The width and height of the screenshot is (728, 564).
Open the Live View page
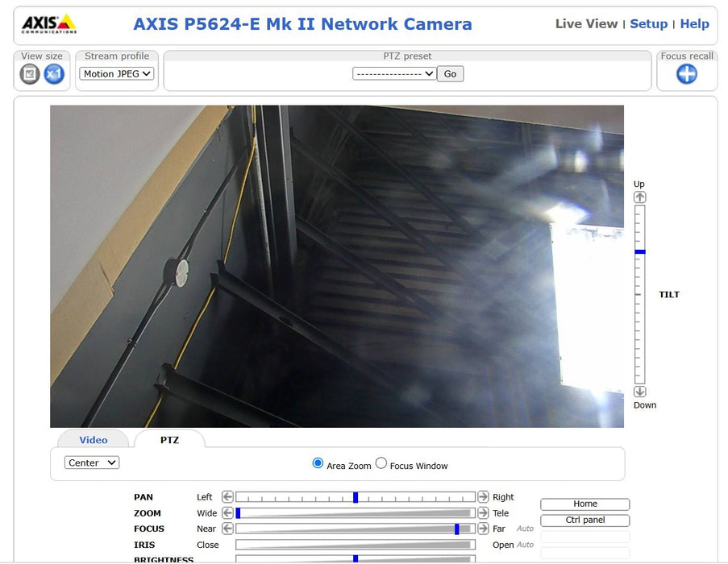pos(586,23)
